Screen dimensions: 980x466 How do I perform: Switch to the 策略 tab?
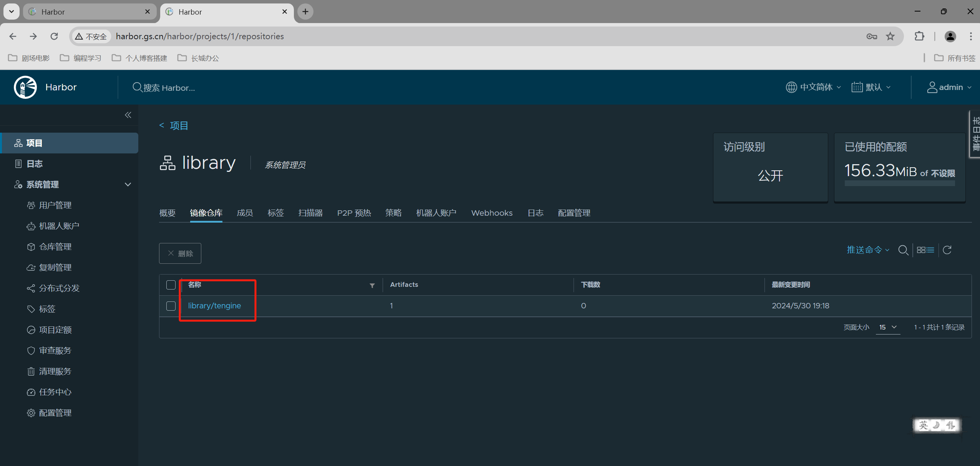pos(393,213)
